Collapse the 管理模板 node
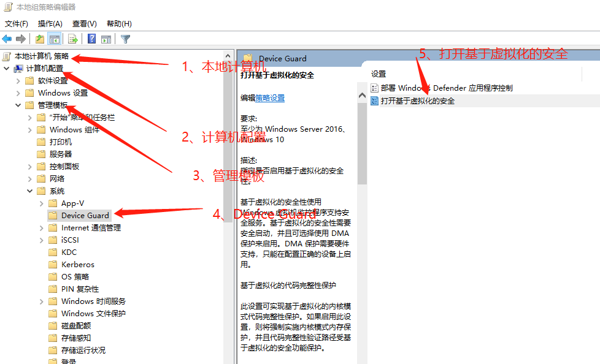 click(18, 105)
